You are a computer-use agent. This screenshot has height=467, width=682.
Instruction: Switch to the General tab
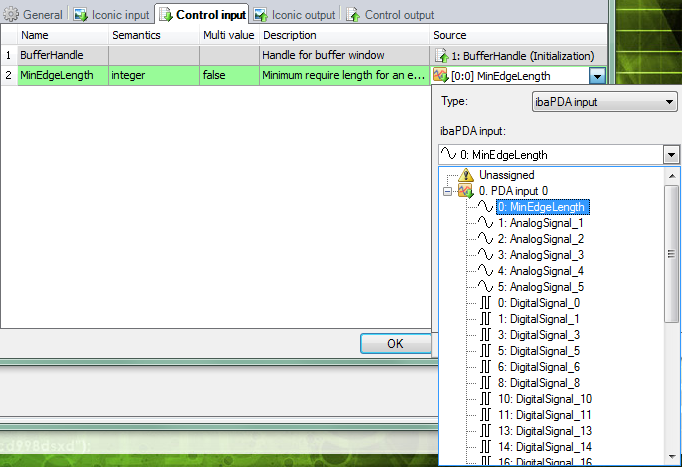pos(33,15)
